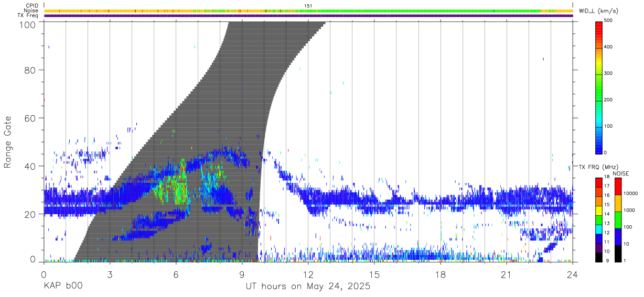This screenshot has height=297, width=644.
Task: Click the TX frequency legend color bar
Action: click(599, 219)
